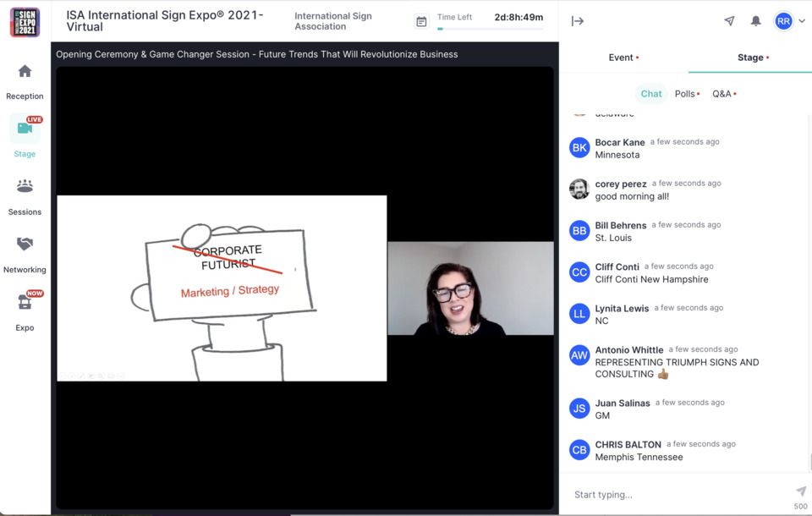Focus the Start typing chat field
The image size is (812, 516).
point(677,495)
